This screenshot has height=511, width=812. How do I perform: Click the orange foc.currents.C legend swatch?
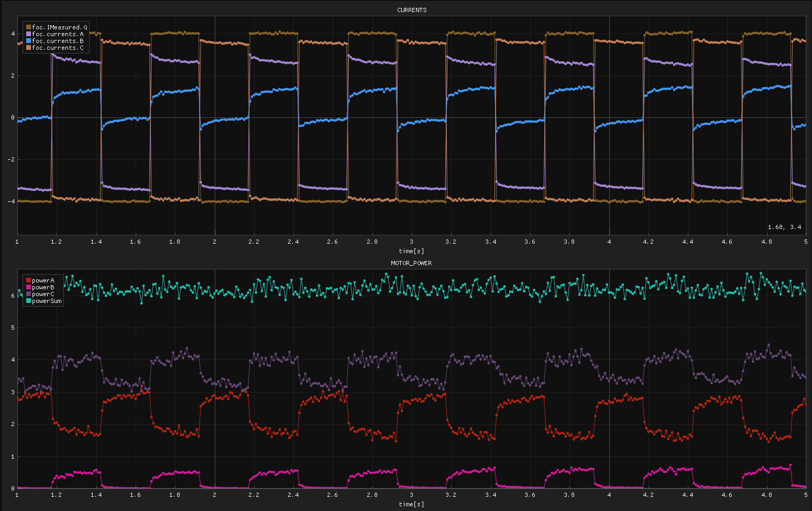pyautogui.click(x=28, y=48)
